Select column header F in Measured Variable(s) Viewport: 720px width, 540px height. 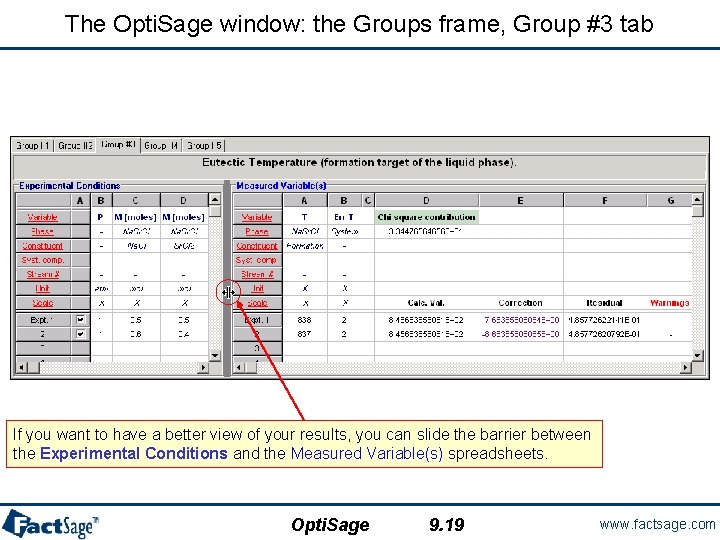click(x=605, y=201)
